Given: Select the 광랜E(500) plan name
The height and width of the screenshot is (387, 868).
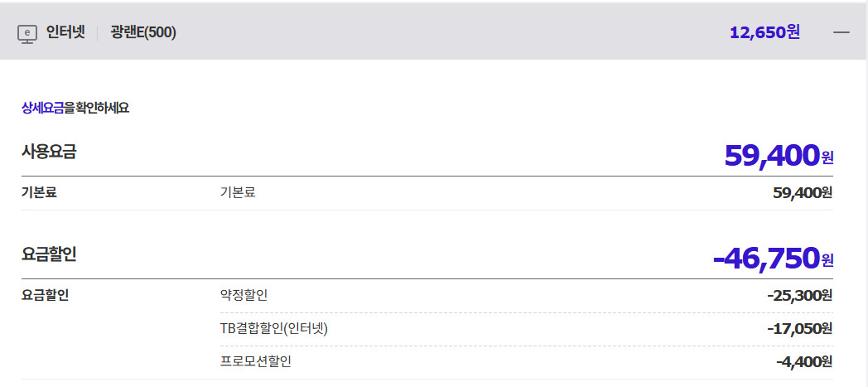Looking at the screenshot, I should pos(143,32).
